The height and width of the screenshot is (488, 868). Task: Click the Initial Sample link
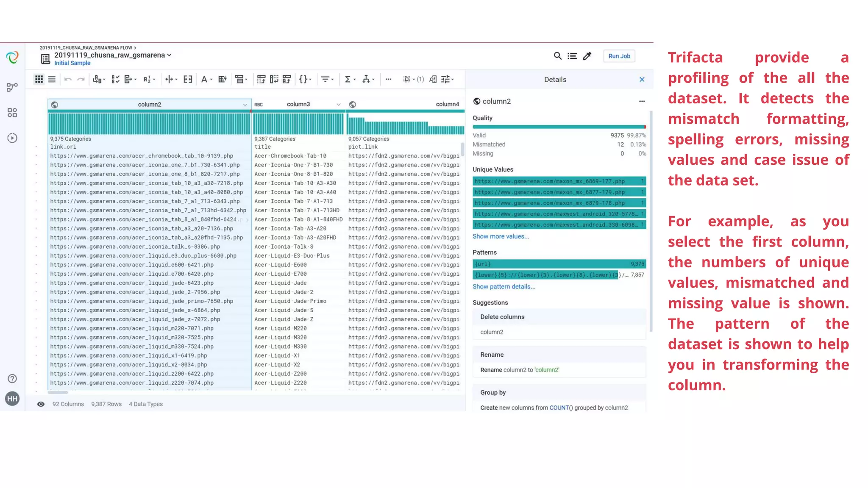(72, 63)
